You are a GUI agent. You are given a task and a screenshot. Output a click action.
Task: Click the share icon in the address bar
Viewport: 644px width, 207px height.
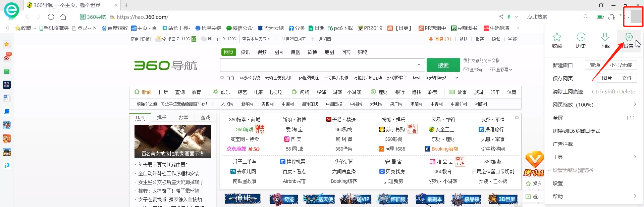click(501, 17)
